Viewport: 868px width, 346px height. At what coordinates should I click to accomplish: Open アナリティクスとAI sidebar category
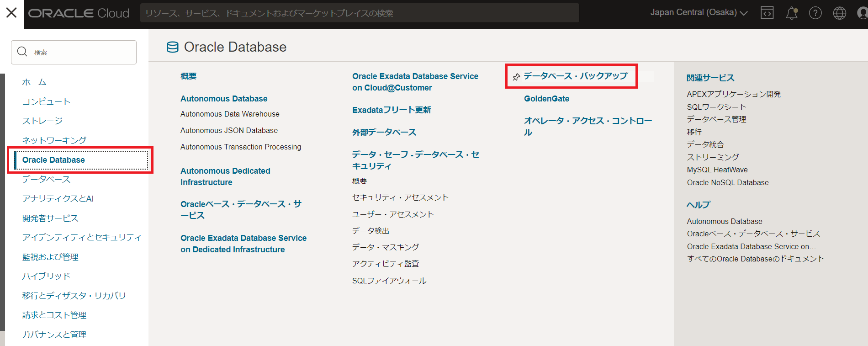(58, 198)
